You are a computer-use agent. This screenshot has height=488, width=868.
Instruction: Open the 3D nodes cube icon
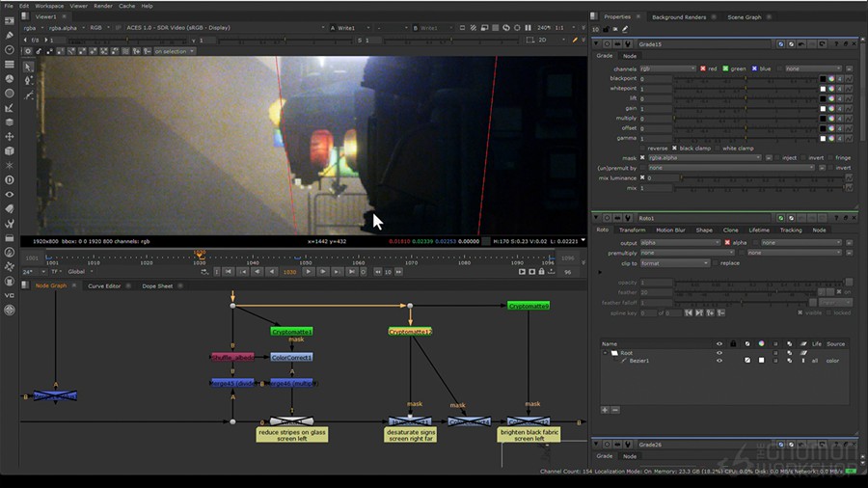pyautogui.click(x=10, y=150)
